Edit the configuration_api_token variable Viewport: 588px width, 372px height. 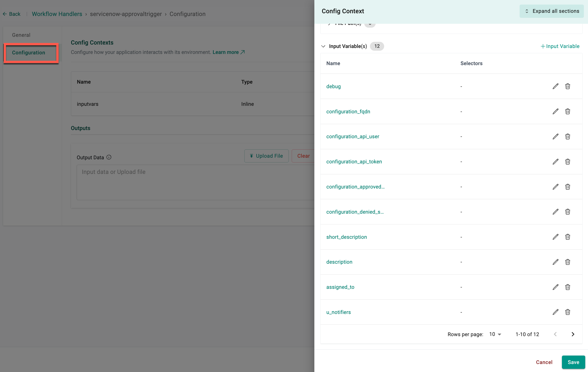555,162
